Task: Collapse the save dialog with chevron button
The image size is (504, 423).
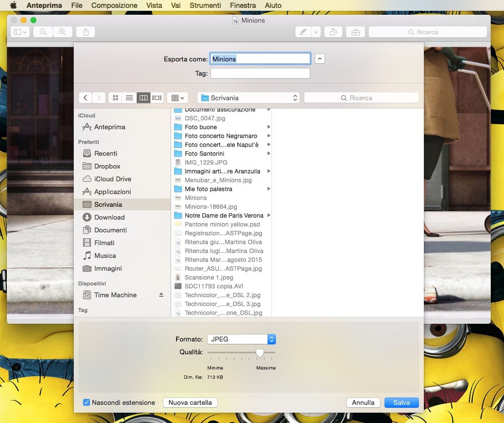Action: pos(320,59)
